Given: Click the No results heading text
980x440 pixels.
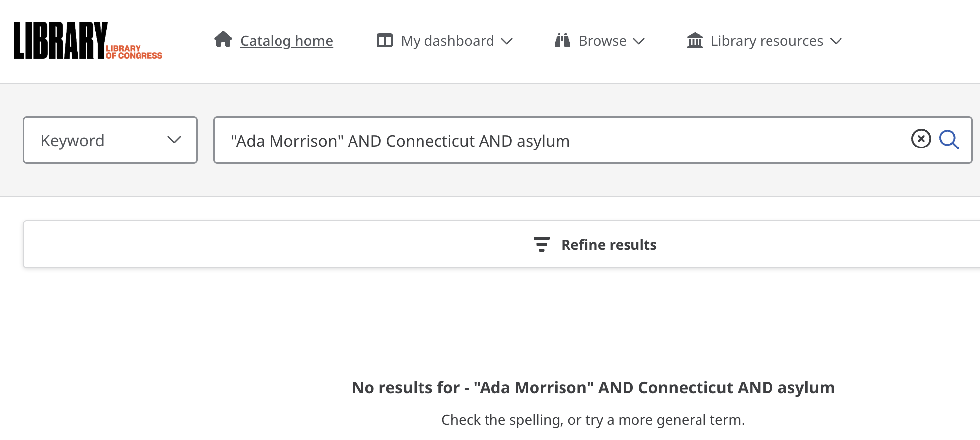Looking at the screenshot, I should tap(593, 388).
